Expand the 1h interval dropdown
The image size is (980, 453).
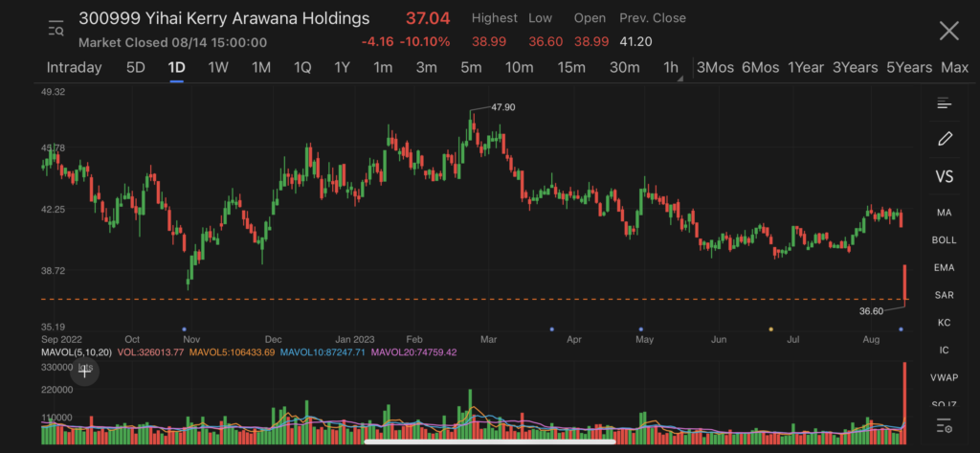(x=672, y=68)
